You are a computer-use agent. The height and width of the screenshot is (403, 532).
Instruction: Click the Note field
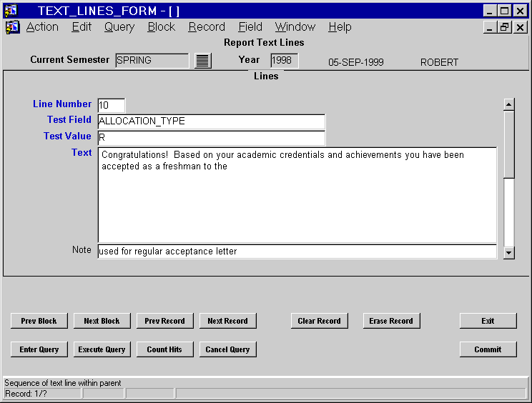[297, 251]
